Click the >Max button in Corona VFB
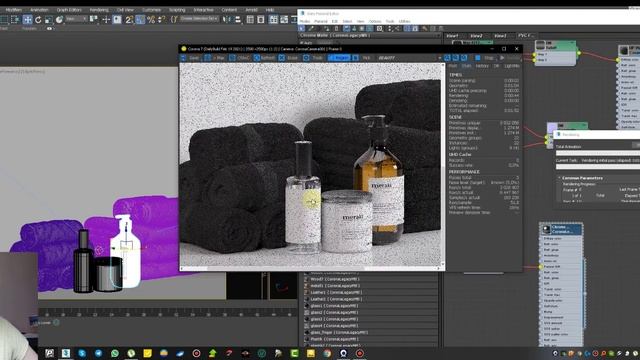640x360 pixels. pyautogui.click(x=215, y=58)
